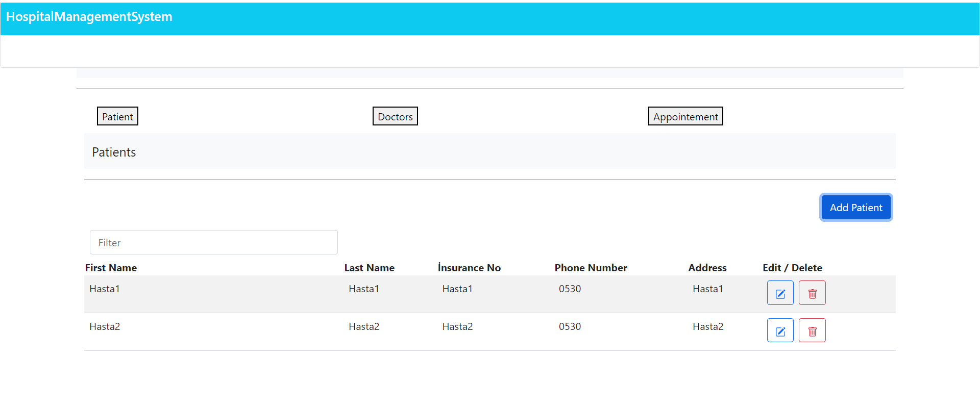This screenshot has width=980, height=411.
Task: Click the Last Name column header
Action: (369, 268)
